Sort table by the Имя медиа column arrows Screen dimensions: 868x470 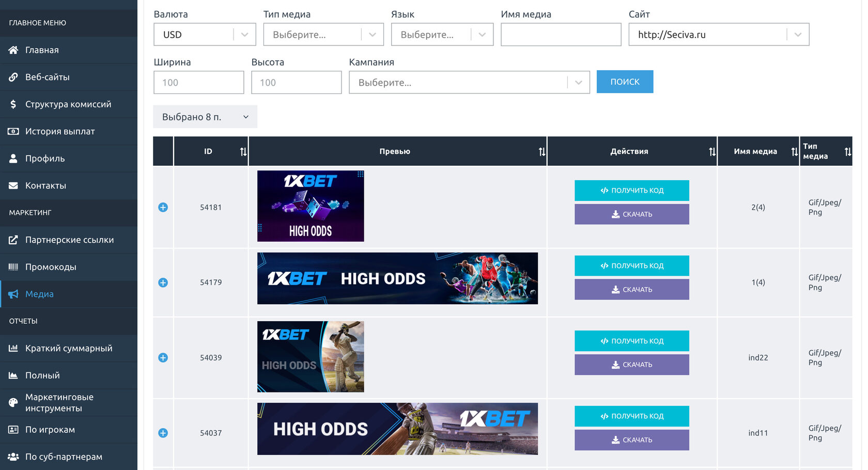click(x=795, y=152)
